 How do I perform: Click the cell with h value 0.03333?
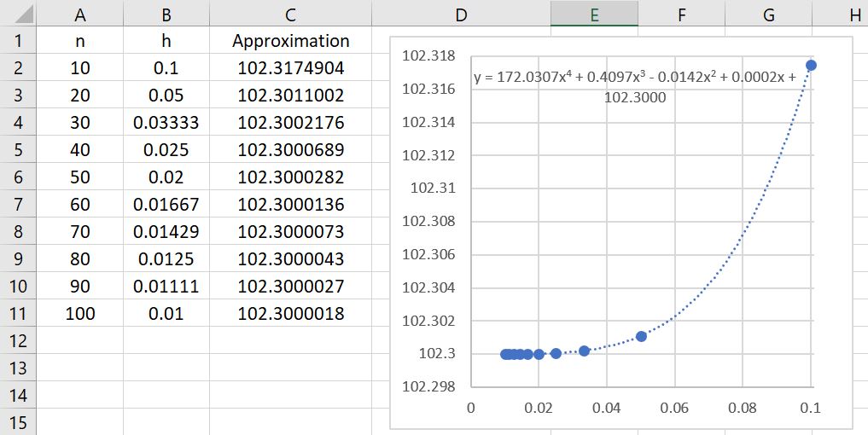(166, 123)
